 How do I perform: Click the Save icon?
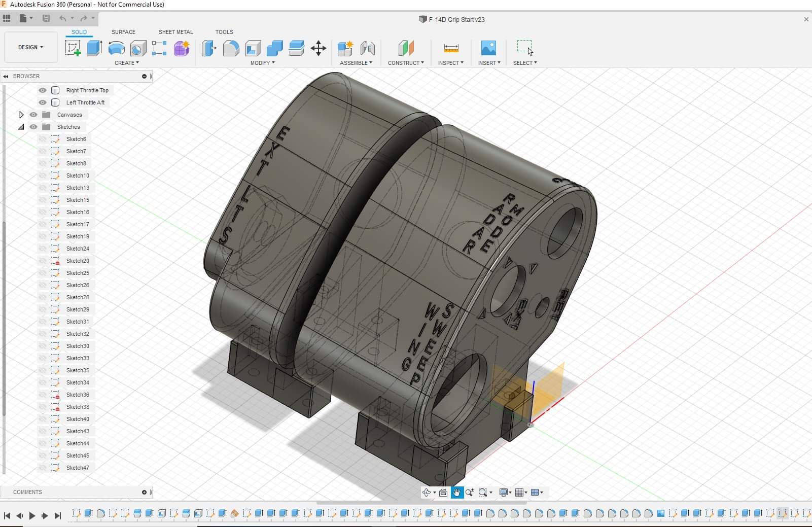point(46,18)
